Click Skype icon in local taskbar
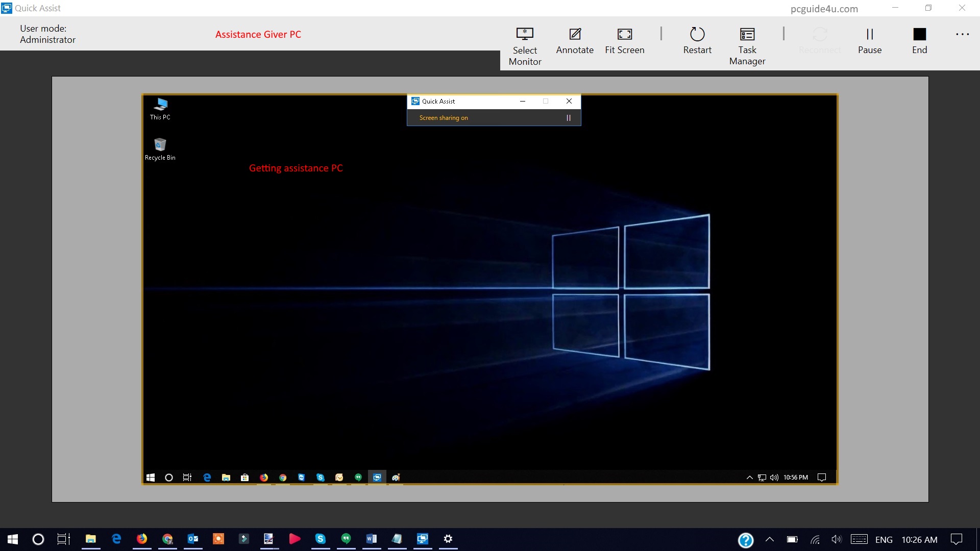This screenshot has height=551, width=980. click(320, 539)
